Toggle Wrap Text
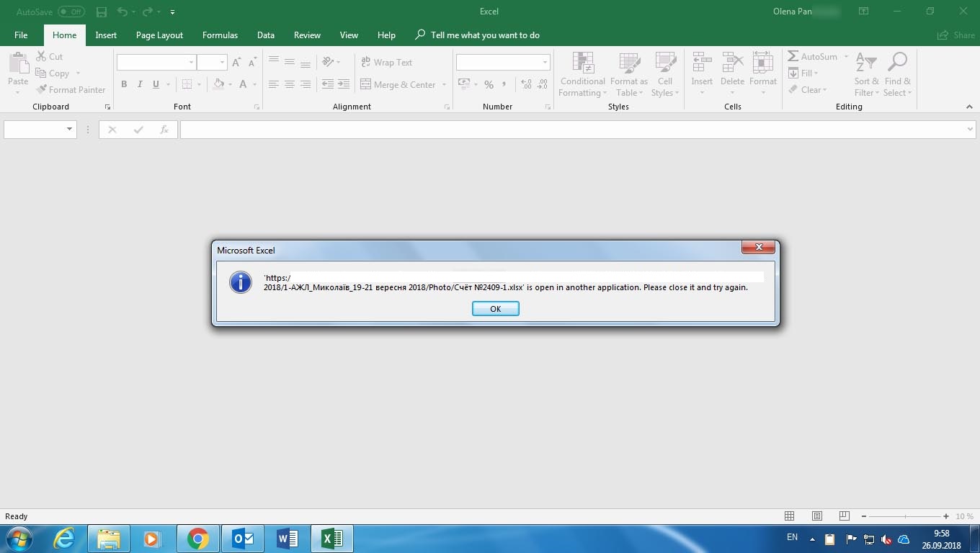Screen dimensions: 980x553 tap(386, 62)
